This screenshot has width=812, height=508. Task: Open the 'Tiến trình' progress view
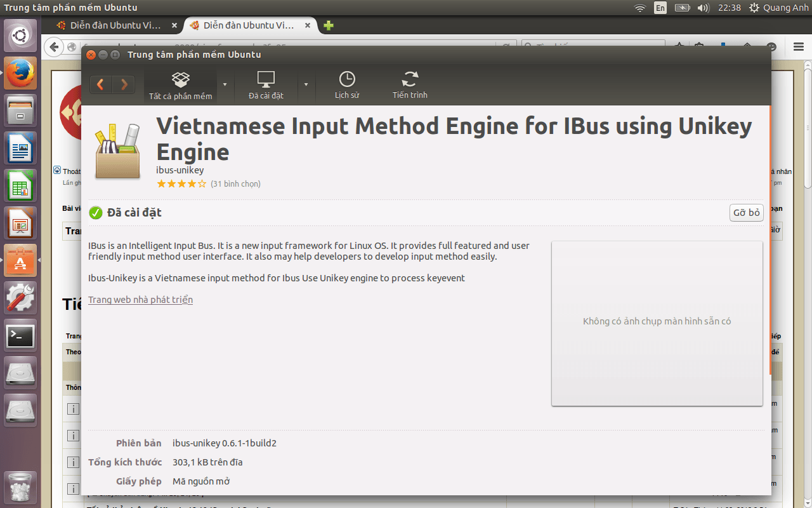[x=410, y=86]
